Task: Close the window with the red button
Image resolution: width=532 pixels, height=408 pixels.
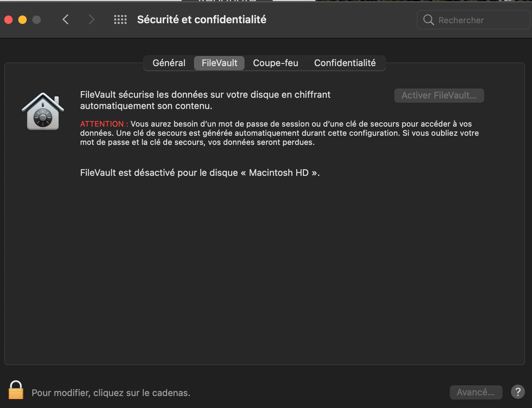Action: 8,20
